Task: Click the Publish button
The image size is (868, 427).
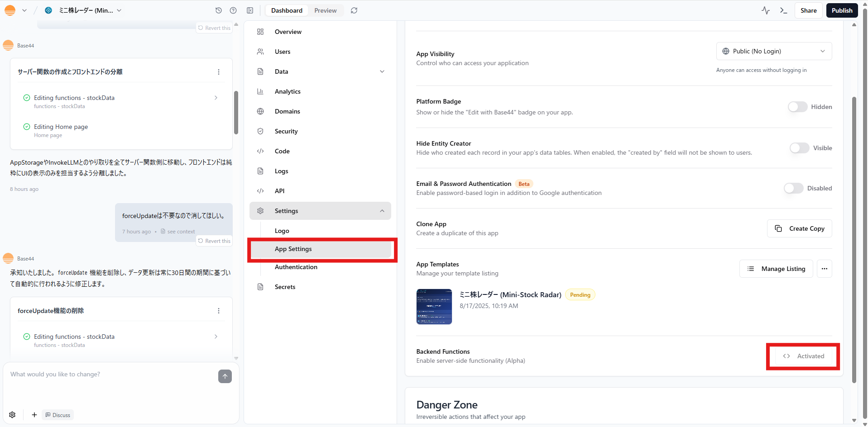Action: pos(842,10)
